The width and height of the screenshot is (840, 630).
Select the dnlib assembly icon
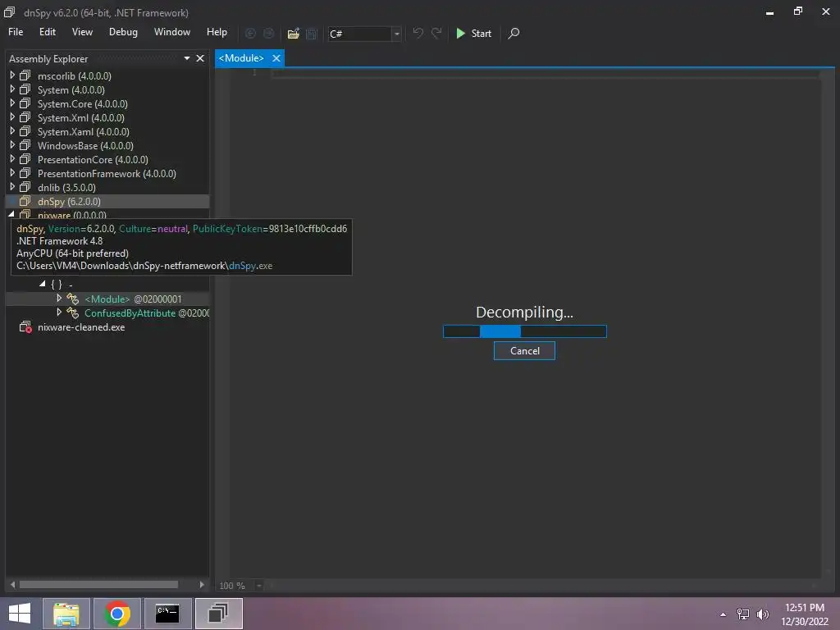(x=25, y=187)
